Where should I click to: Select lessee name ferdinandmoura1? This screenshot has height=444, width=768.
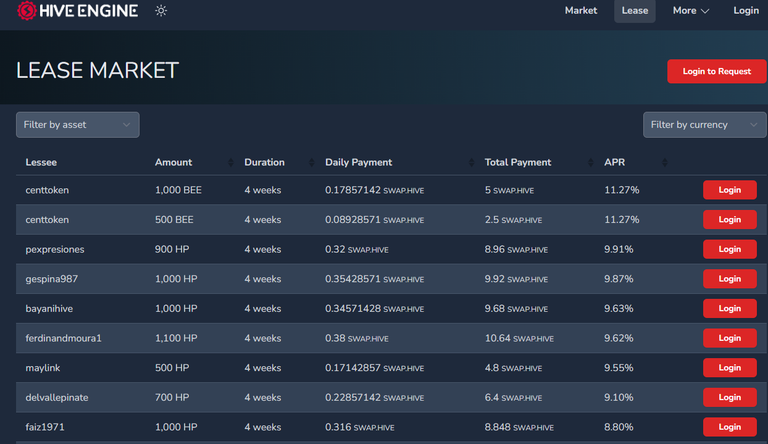point(63,338)
